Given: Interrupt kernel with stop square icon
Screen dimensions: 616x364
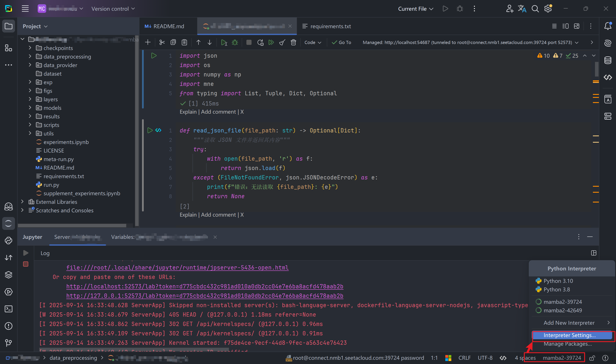Looking at the screenshot, I should [249, 43].
